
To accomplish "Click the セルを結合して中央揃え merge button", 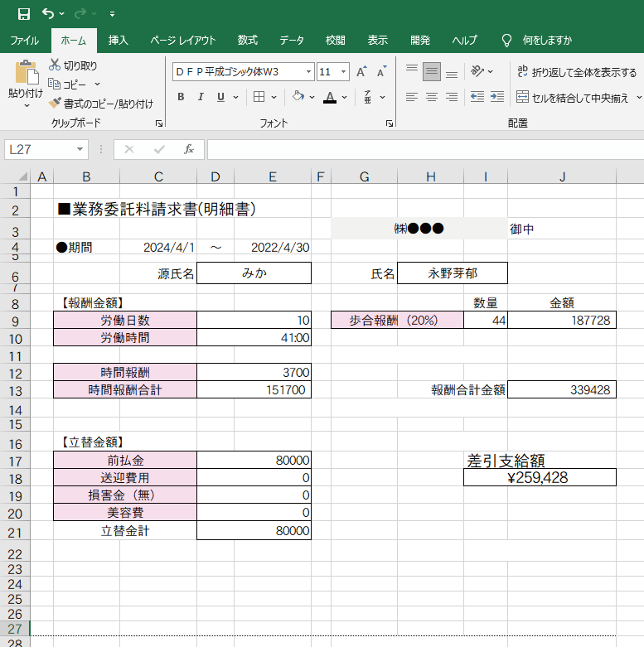I will point(570,97).
